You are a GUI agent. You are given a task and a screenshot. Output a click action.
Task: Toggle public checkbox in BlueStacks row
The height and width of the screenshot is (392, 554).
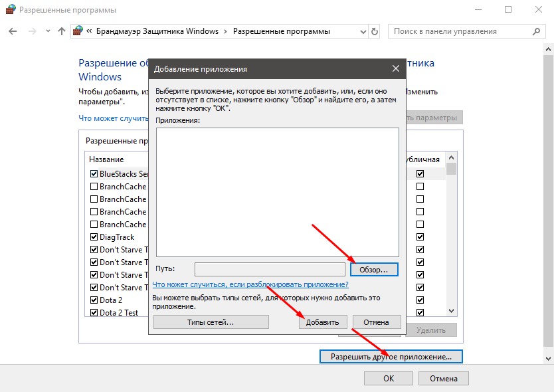[420, 174]
